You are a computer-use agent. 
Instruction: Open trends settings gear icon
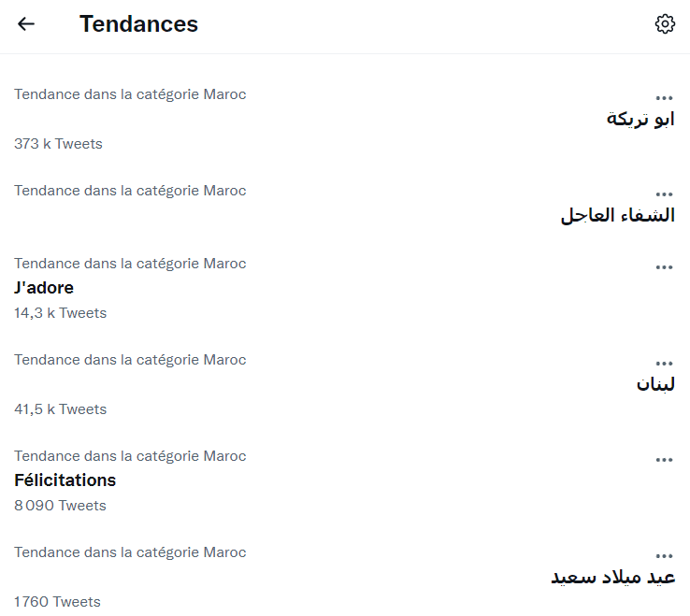click(x=665, y=24)
